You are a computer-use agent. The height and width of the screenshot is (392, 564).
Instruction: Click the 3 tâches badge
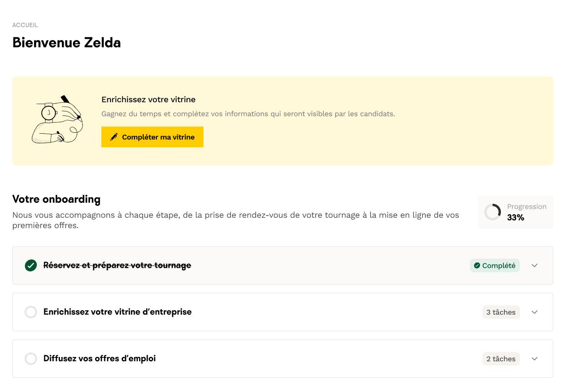501,312
